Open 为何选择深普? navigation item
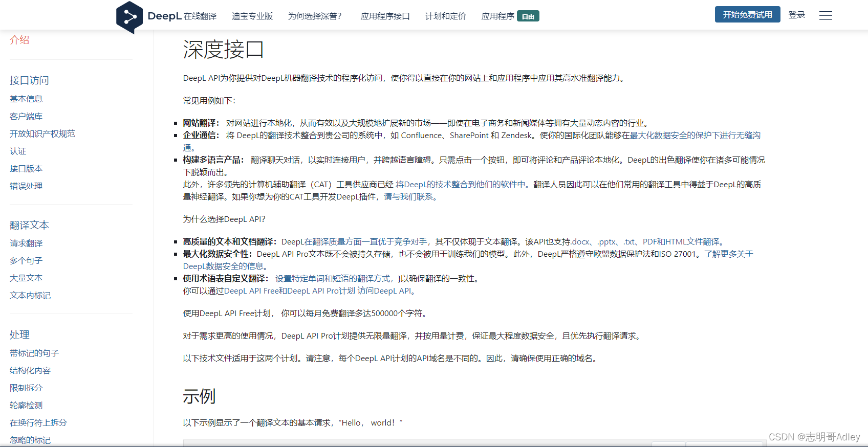The image size is (868, 447). [x=315, y=16]
